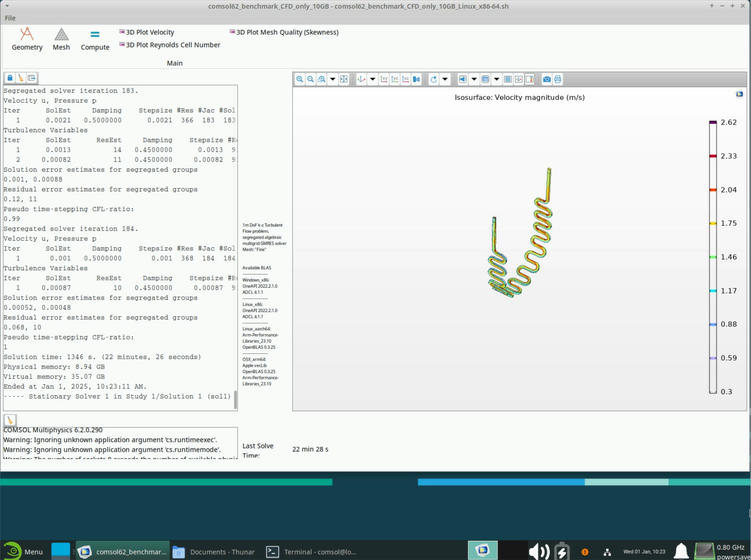Toggle the grid display button
Image resolution: width=751 pixels, height=560 pixels.
tap(508, 79)
